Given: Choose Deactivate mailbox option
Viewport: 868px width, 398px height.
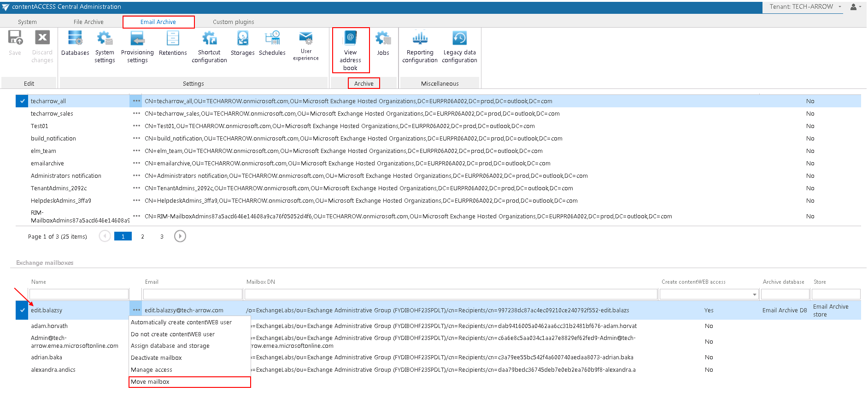Looking at the screenshot, I should 189,358.
